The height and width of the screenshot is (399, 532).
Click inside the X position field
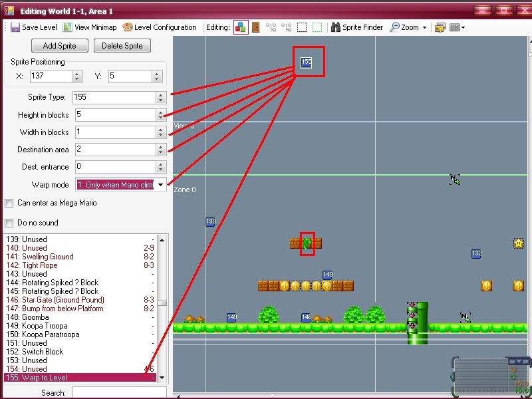pos(51,76)
